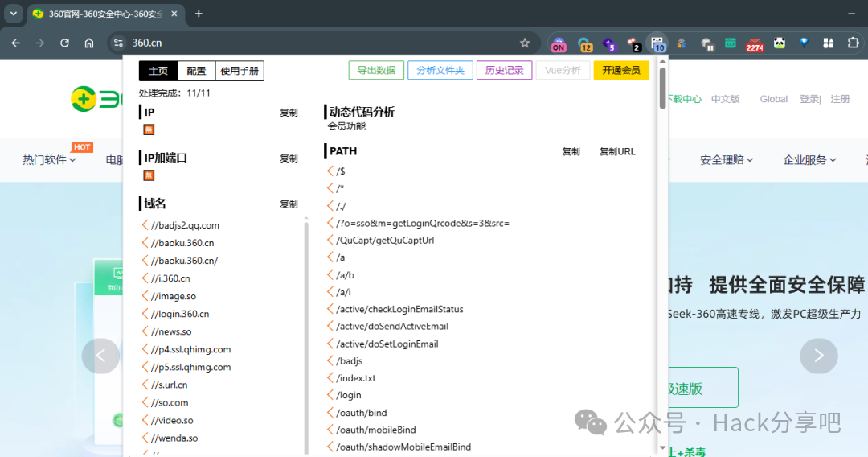This screenshot has width=868, height=457.
Task: Expand the /oauth/mobileBind path entry
Action: click(330, 430)
